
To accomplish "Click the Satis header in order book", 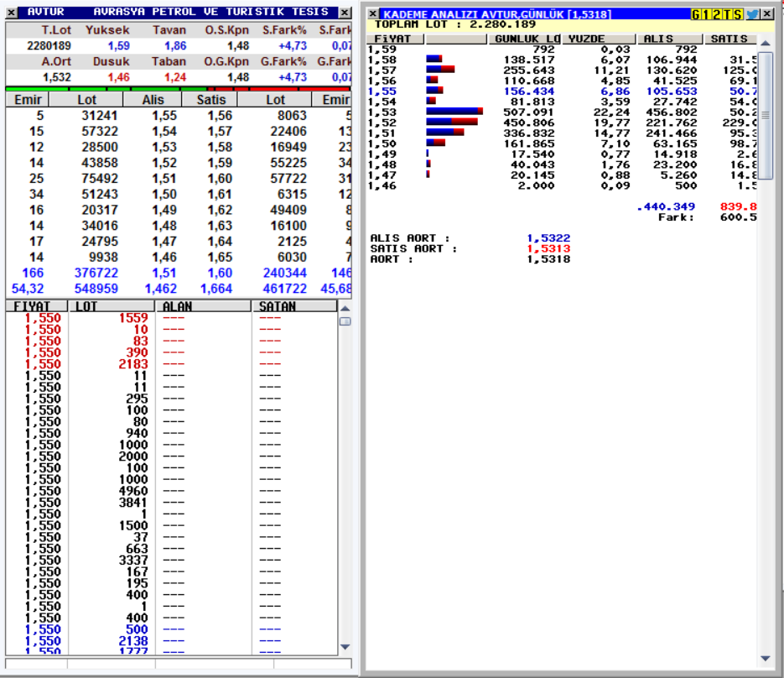I will pos(210,100).
